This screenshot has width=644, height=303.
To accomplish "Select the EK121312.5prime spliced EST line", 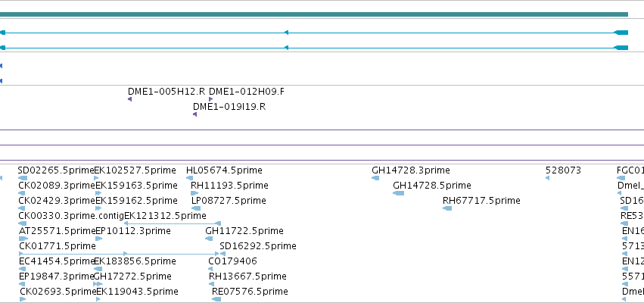I will click(173, 223).
